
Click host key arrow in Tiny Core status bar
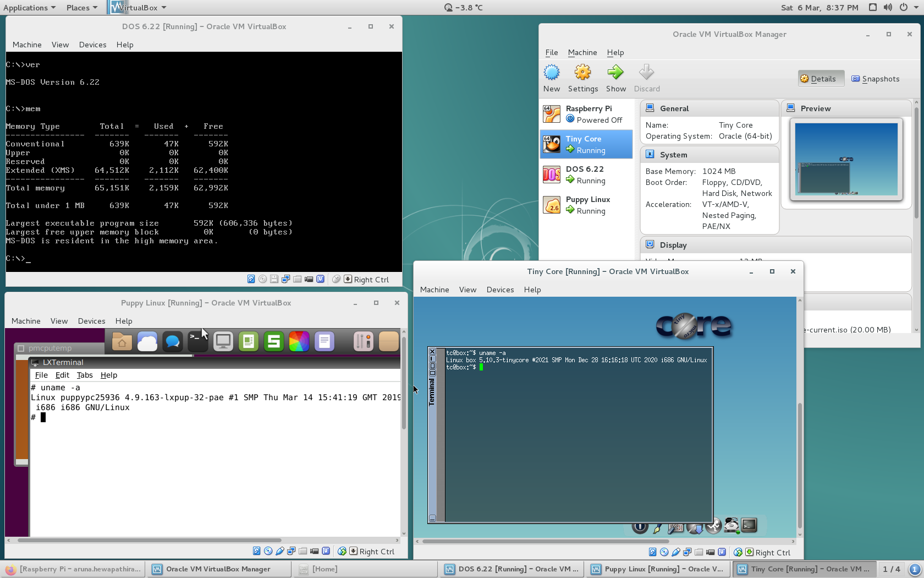749,552
